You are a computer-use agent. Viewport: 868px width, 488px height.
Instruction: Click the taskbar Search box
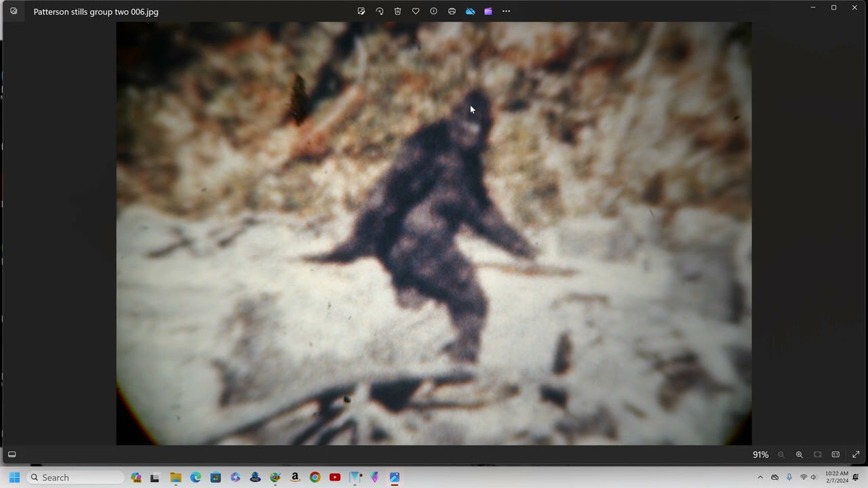[x=75, y=477]
